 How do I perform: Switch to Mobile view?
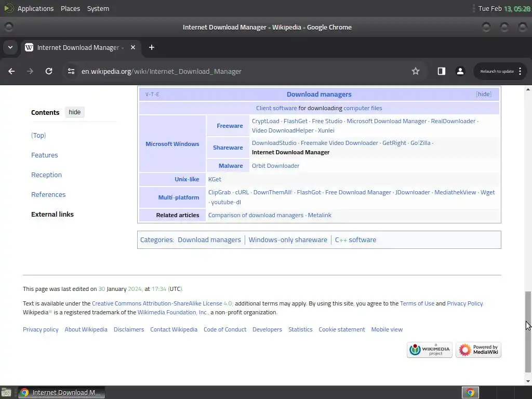pos(387,329)
